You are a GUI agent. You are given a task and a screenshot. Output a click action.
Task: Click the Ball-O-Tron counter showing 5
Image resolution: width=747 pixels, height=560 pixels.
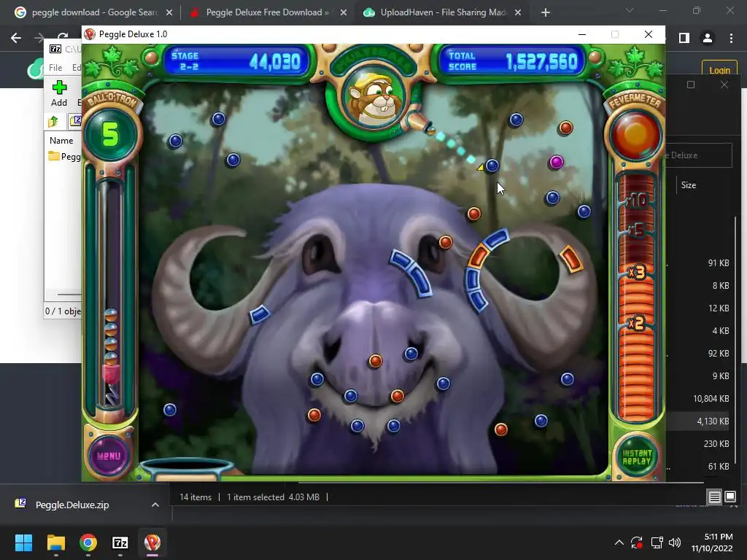pyautogui.click(x=110, y=134)
